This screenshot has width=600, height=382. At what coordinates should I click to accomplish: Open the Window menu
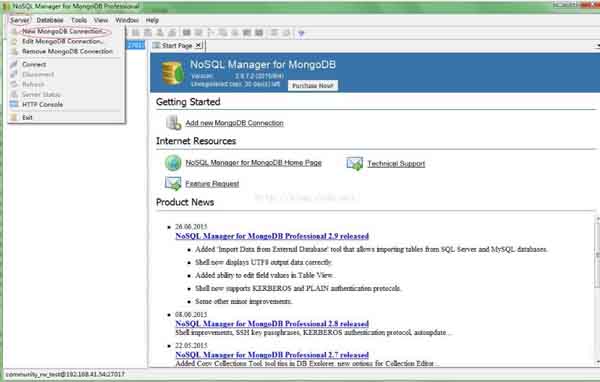[x=127, y=20]
